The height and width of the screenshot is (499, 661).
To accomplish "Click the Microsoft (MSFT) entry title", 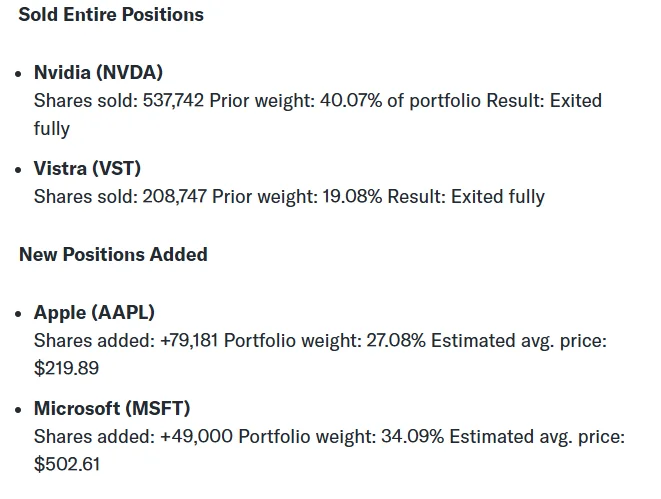I will pyautogui.click(x=112, y=409).
